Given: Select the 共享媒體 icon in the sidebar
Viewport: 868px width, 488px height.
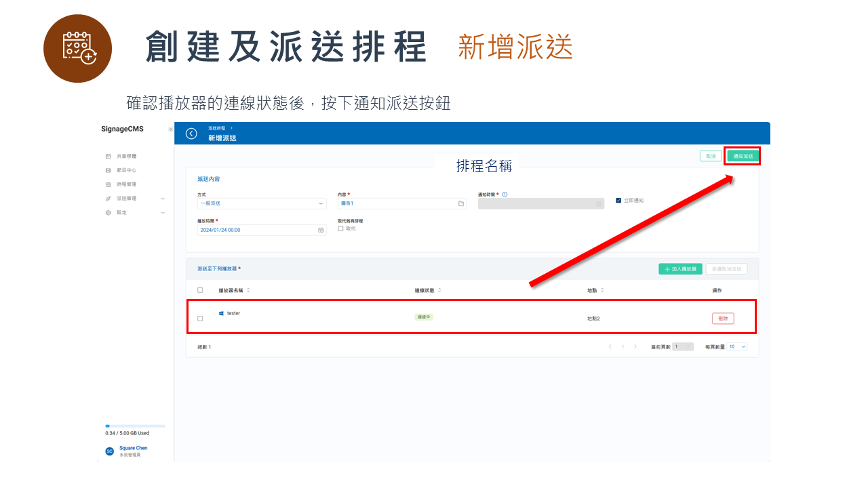Looking at the screenshot, I should 108,157.
